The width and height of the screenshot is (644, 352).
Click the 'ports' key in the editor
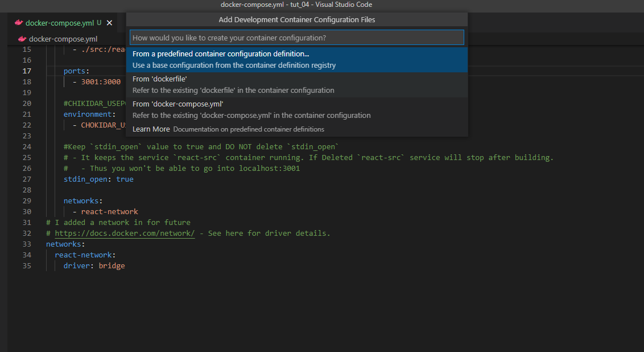pyautogui.click(x=75, y=71)
